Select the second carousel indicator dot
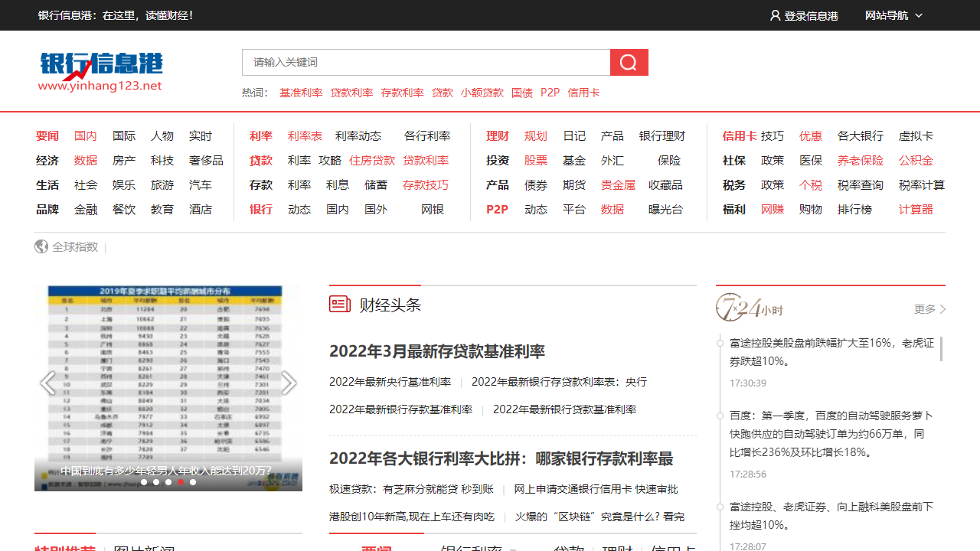This screenshot has width=980, height=551. click(x=156, y=482)
